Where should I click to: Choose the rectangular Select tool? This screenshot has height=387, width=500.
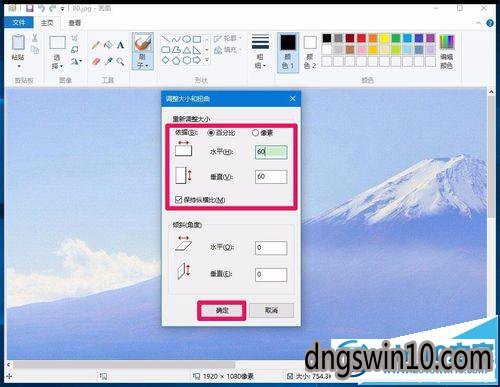tap(57, 43)
